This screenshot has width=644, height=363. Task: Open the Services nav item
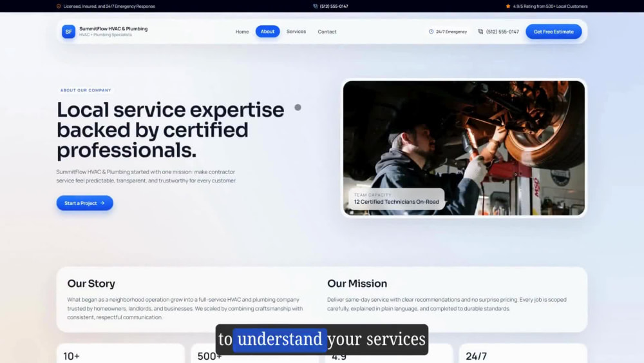pos(296,32)
